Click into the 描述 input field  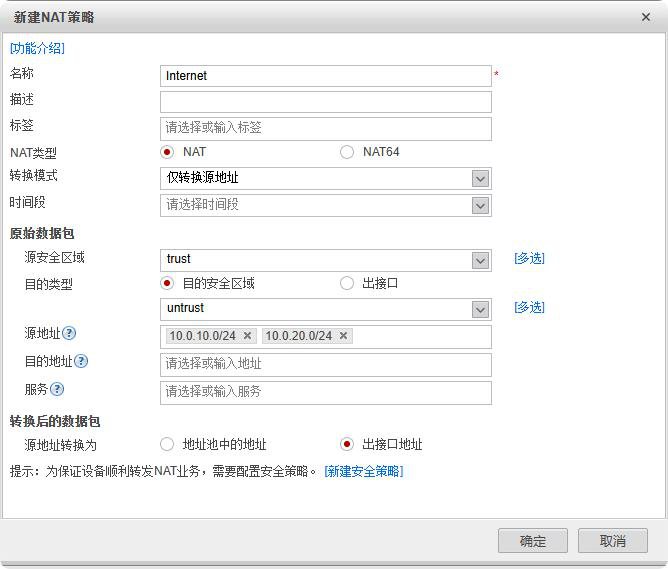pos(325,102)
